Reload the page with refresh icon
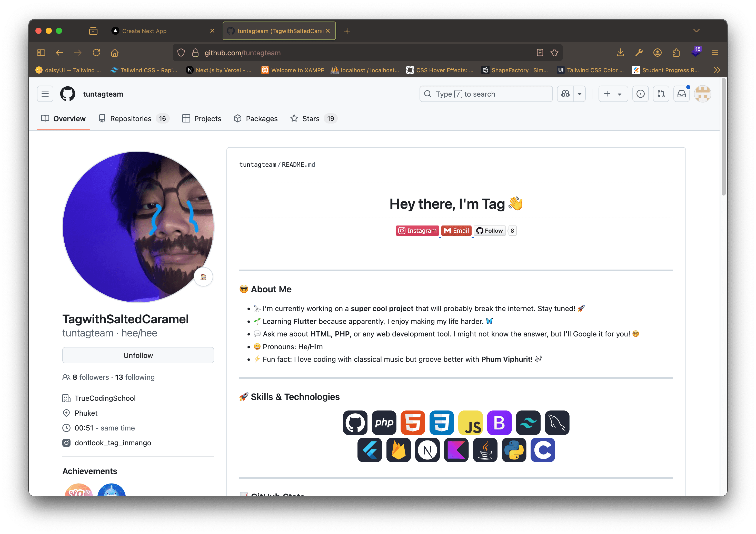This screenshot has width=756, height=534. pos(96,53)
